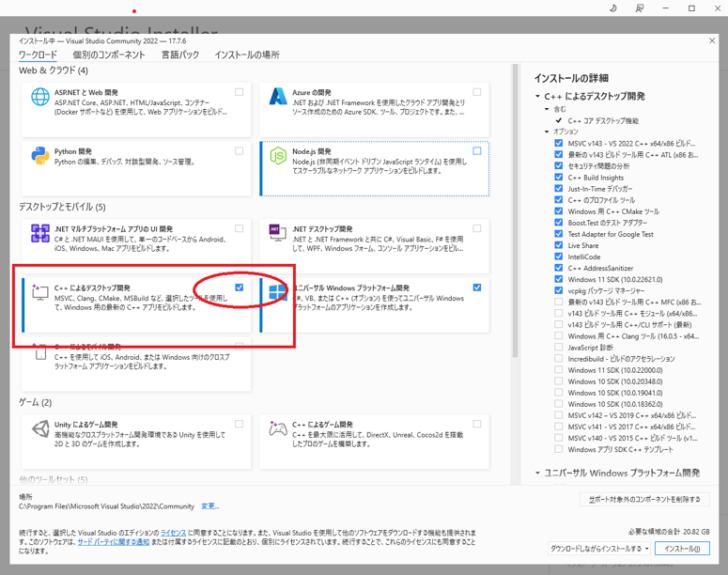The width and height of the screenshot is (728, 575).
Task: Check Windows 10 SDK (10.0.19041.0)
Action: tap(559, 393)
